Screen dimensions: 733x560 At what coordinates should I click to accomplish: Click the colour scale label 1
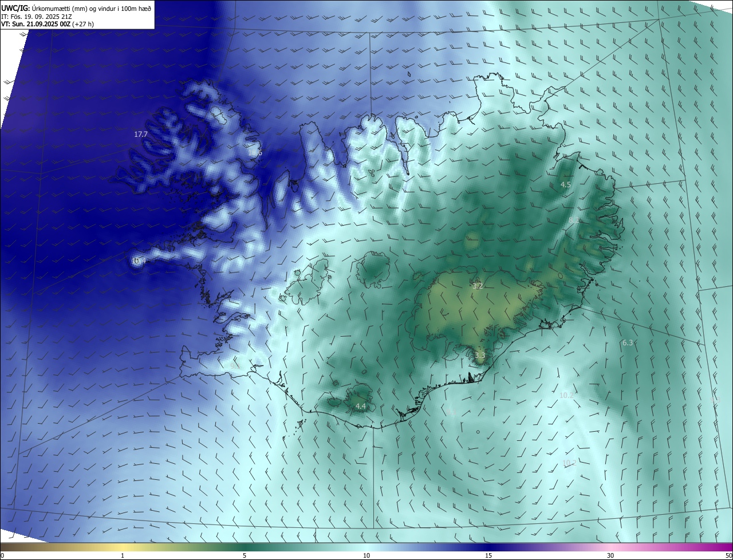pyautogui.click(x=123, y=555)
